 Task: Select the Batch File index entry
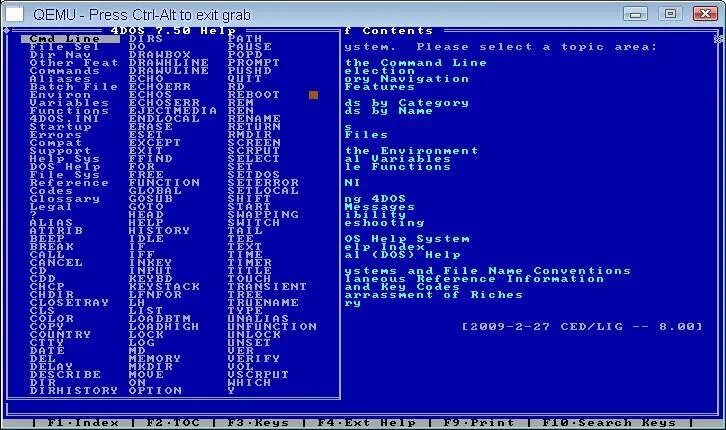pyautogui.click(x=74, y=87)
